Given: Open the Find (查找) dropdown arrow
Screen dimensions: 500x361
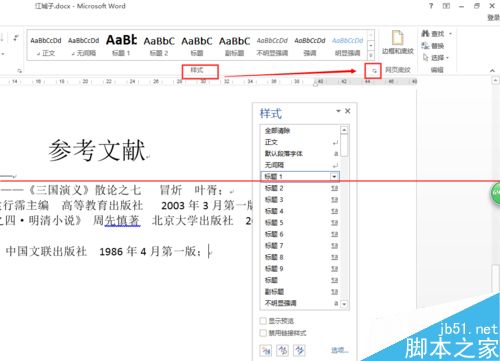Looking at the screenshot, I should point(450,34).
